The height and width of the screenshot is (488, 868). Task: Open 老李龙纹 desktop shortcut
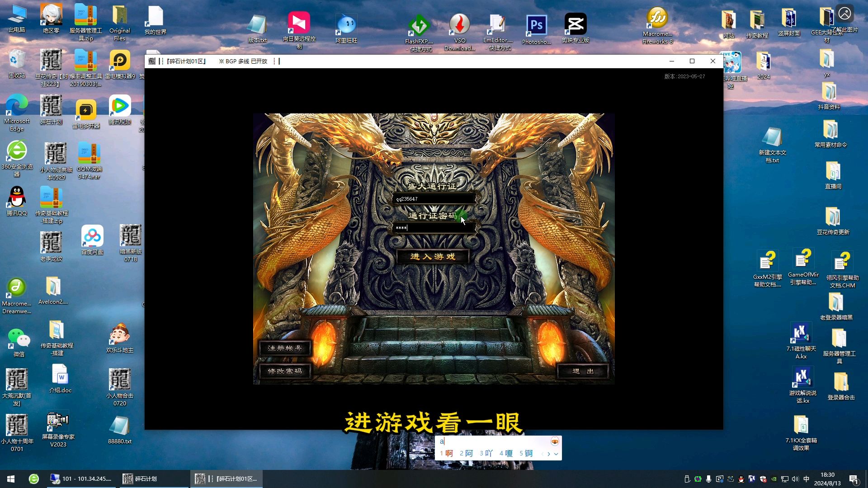coord(51,246)
